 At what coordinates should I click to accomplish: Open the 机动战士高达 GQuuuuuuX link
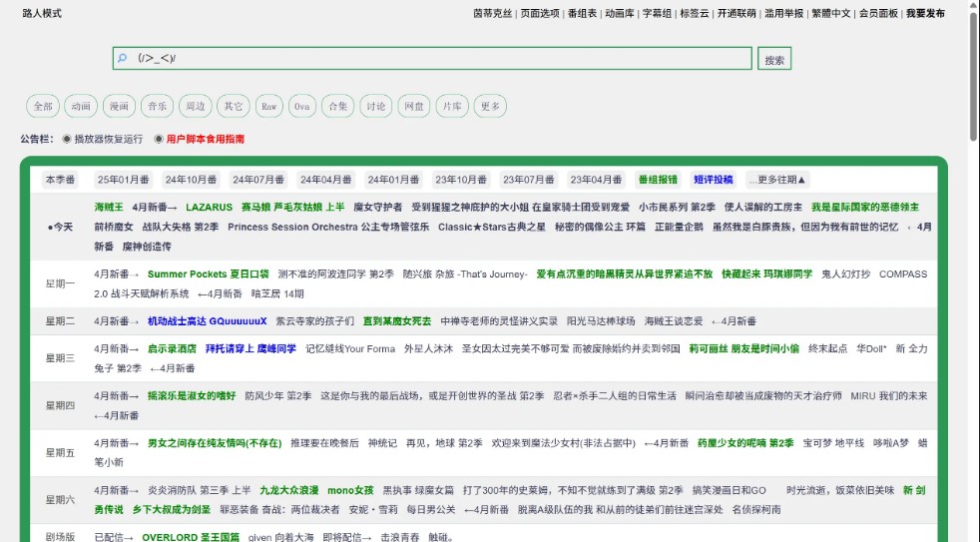pos(207,321)
